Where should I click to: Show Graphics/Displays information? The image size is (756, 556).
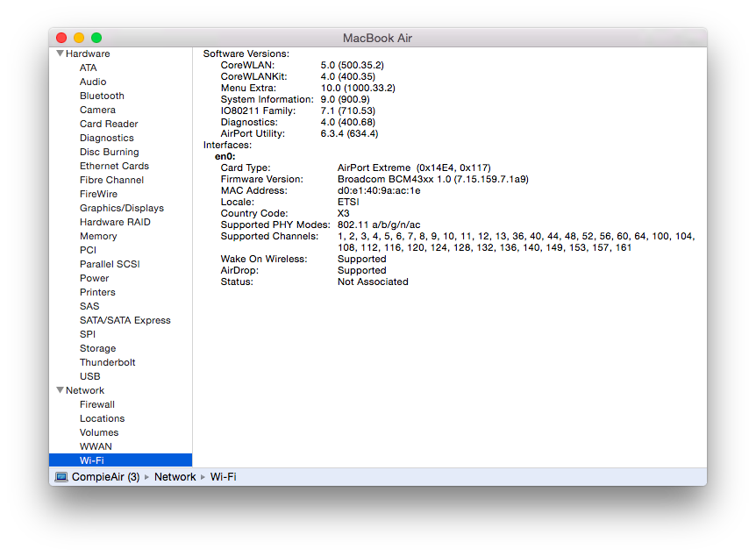[x=122, y=208]
